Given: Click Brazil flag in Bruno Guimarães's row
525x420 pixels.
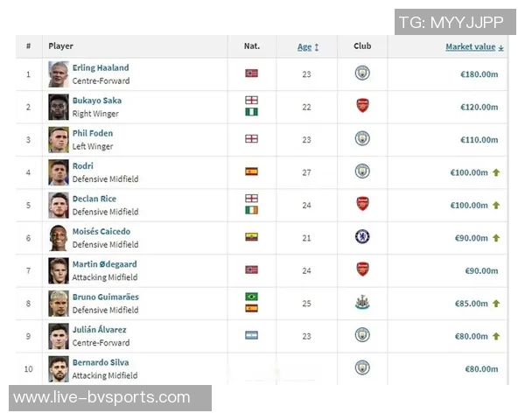Looking at the screenshot, I should pos(251,297).
